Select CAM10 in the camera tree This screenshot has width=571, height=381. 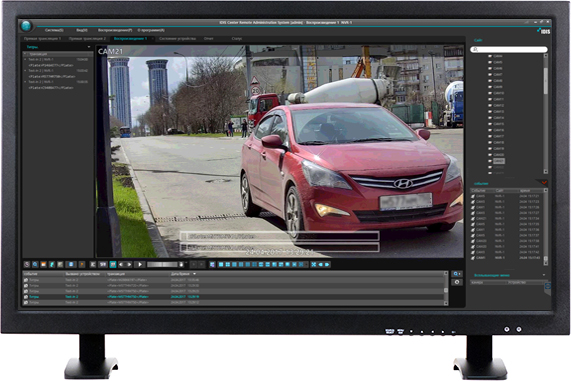pyautogui.click(x=499, y=93)
